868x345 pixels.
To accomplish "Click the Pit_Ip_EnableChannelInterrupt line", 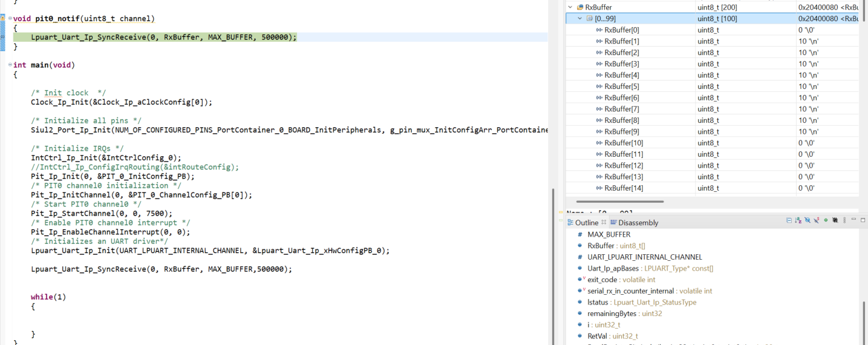I will point(111,232).
